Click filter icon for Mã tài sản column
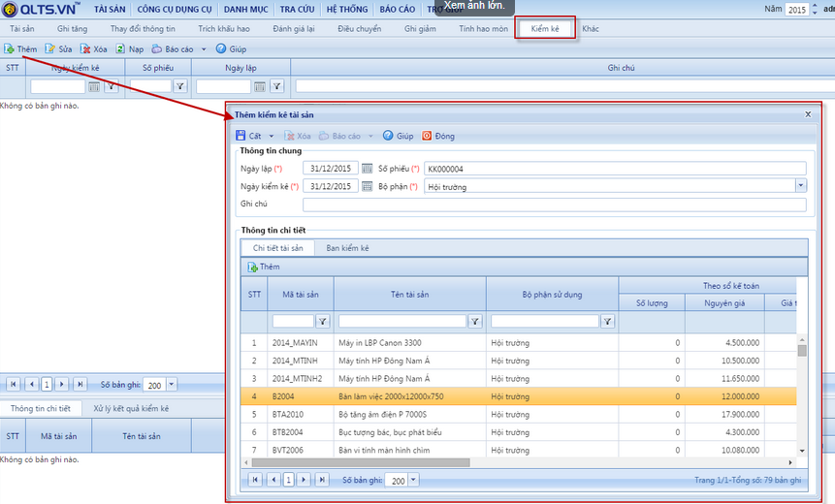 coord(323,321)
